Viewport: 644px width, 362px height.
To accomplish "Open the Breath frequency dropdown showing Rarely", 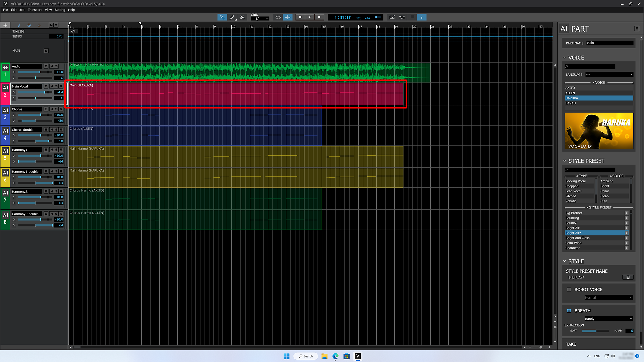I will pos(608,318).
